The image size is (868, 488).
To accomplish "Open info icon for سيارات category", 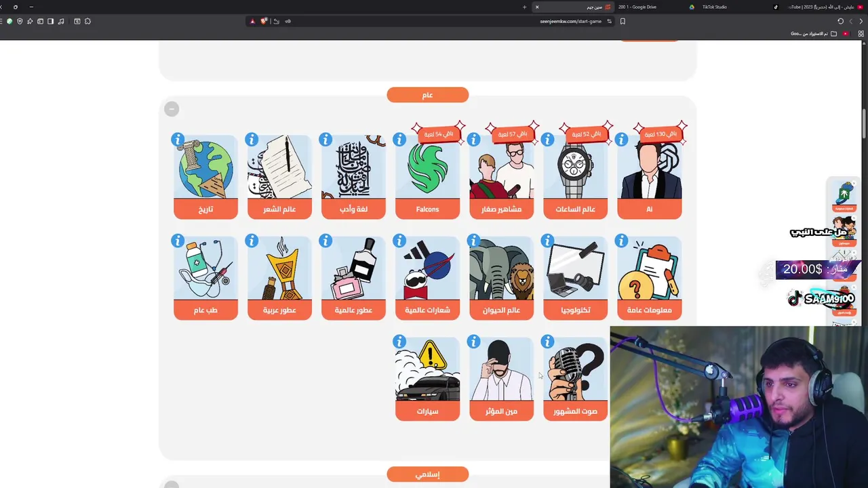I will tap(399, 342).
